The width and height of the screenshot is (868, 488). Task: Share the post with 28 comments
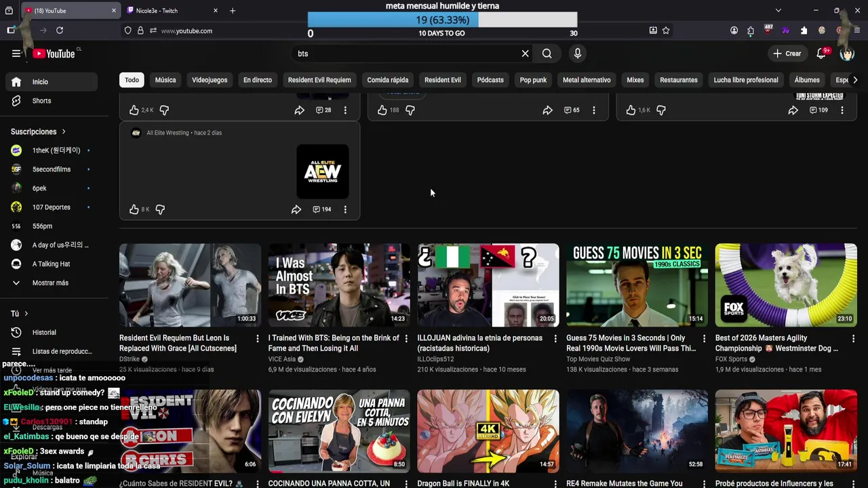tap(299, 110)
